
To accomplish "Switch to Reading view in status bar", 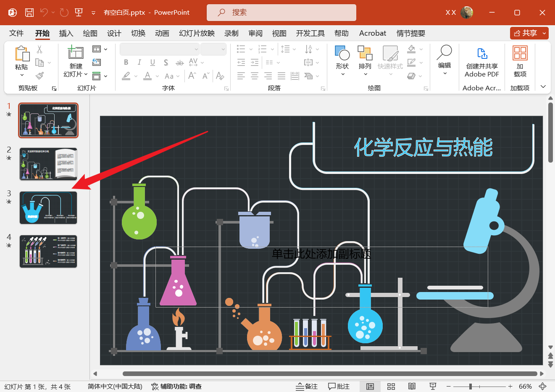I will click(412, 387).
